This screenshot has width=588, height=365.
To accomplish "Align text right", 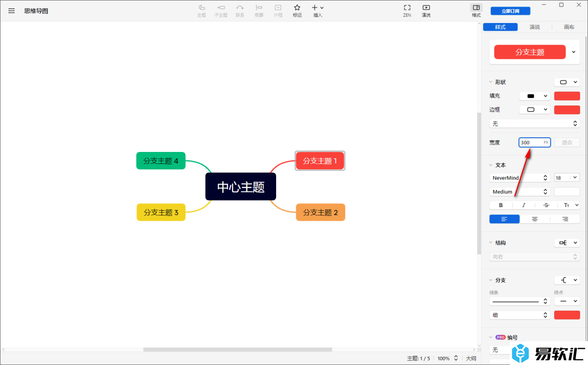I will [x=565, y=219].
